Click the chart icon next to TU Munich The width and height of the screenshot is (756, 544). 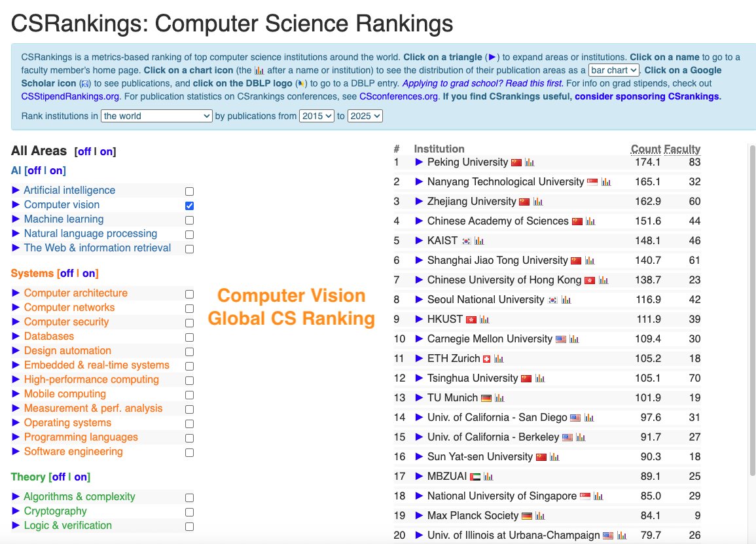click(x=499, y=399)
